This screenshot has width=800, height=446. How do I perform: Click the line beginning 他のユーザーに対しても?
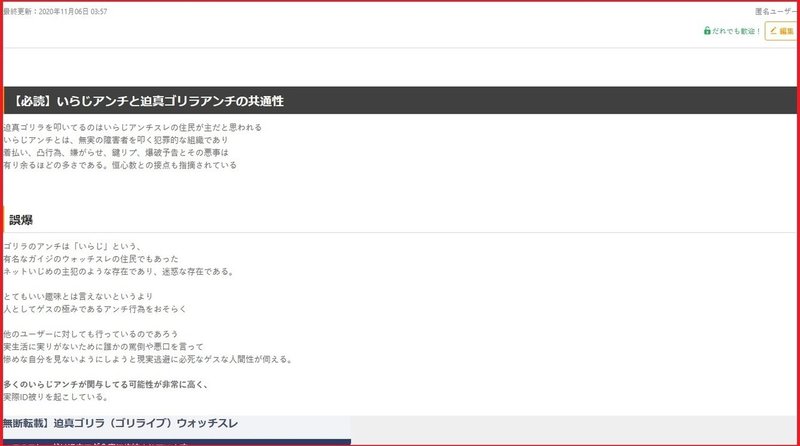91,334
